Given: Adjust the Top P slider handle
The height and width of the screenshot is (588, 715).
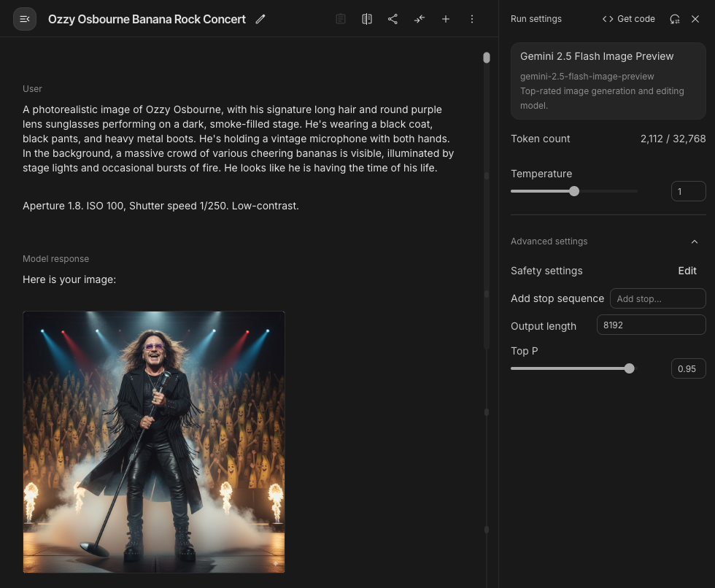Looking at the screenshot, I should pyautogui.click(x=629, y=368).
